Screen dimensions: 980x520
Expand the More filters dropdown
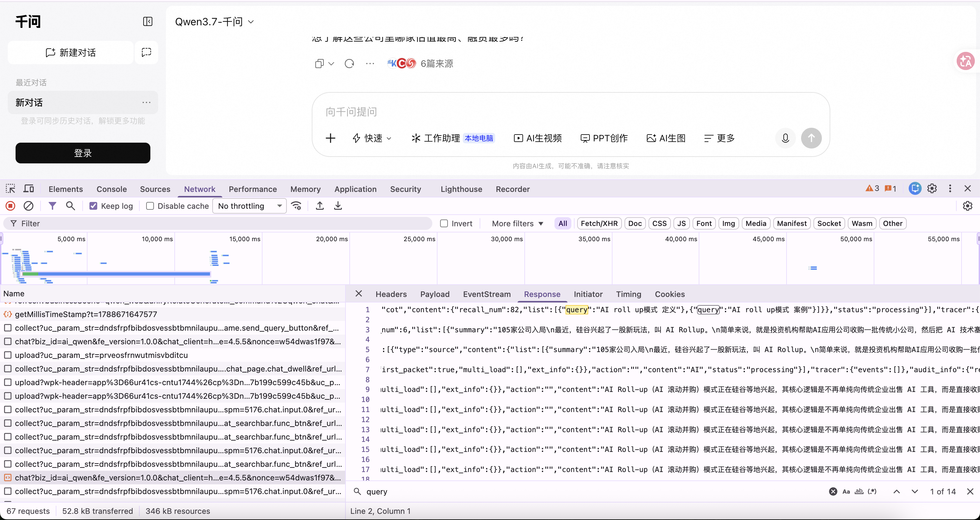[x=518, y=223]
